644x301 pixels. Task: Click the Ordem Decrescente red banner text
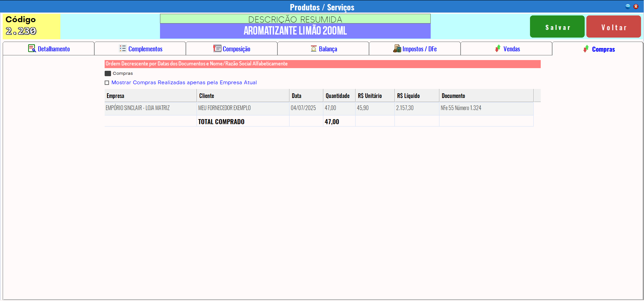[x=197, y=64]
